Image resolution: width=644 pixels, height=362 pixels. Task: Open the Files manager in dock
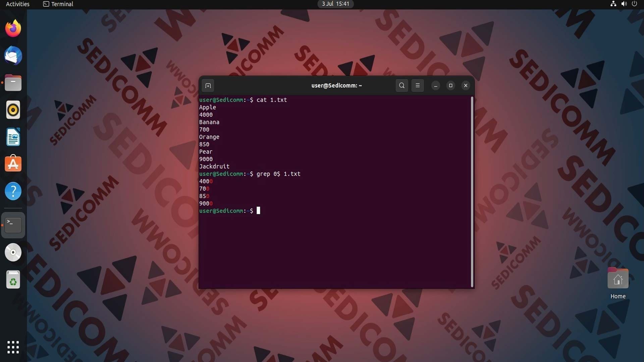(13, 83)
